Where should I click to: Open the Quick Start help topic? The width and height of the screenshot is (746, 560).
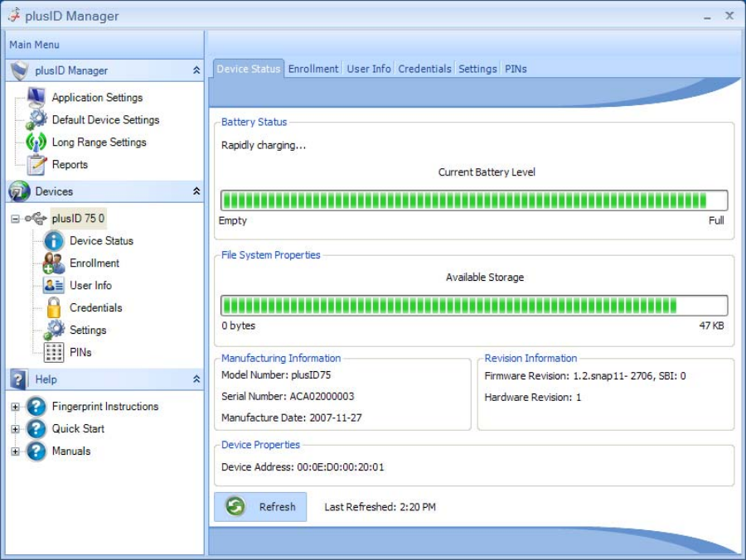pos(78,429)
